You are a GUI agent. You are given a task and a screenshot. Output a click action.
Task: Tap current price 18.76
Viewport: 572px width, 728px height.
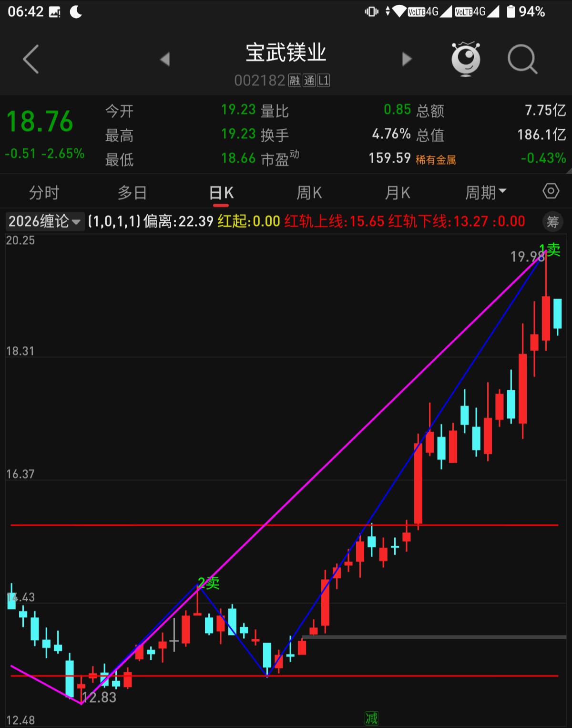coord(40,121)
